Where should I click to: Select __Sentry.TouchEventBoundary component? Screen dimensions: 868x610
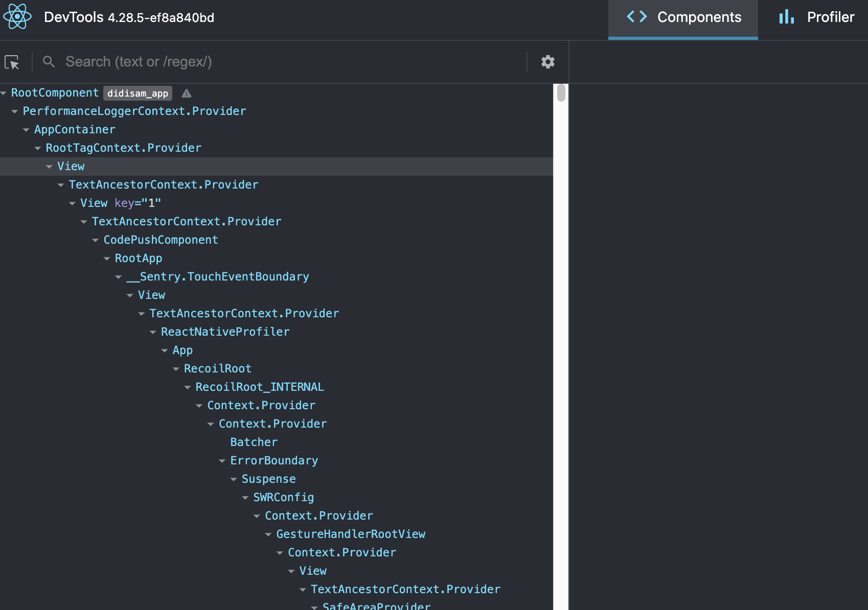[x=218, y=277]
